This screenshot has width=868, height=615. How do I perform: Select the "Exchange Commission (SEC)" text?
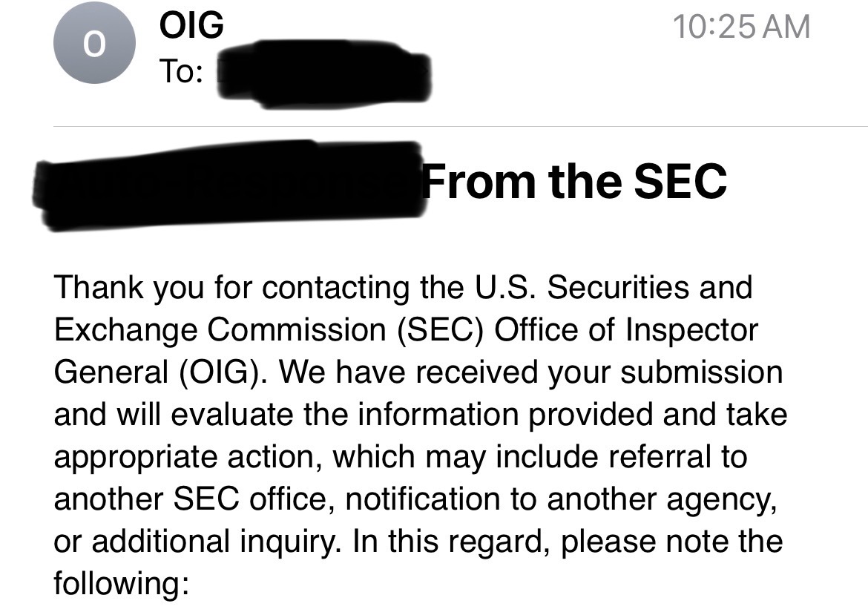click(269, 330)
